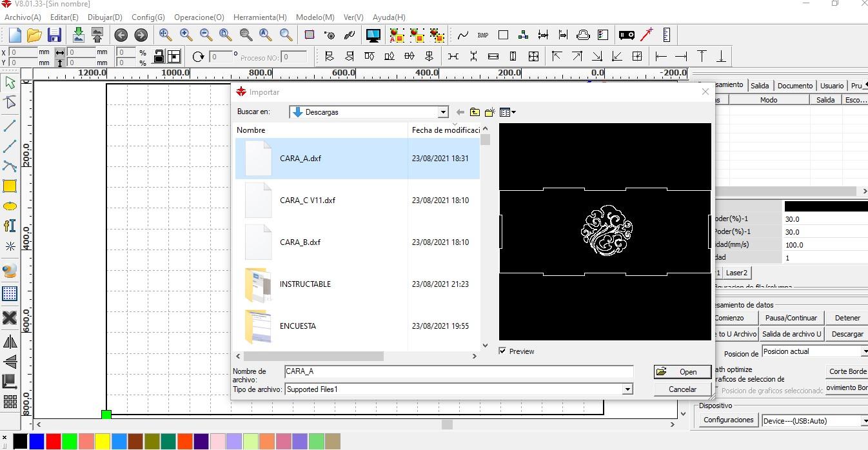
Task: Toggle the Preview checkbox
Action: pos(502,351)
